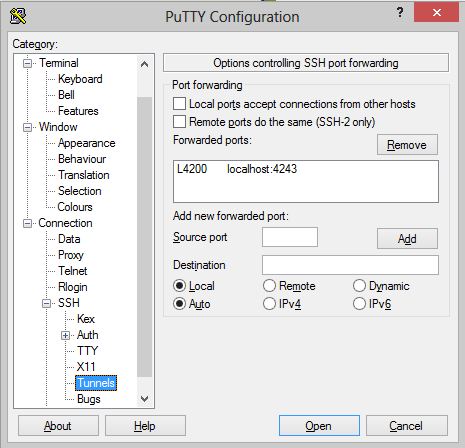Image resolution: width=465 pixels, height=448 pixels.
Task: Open the Bell category
Action: click(66, 95)
